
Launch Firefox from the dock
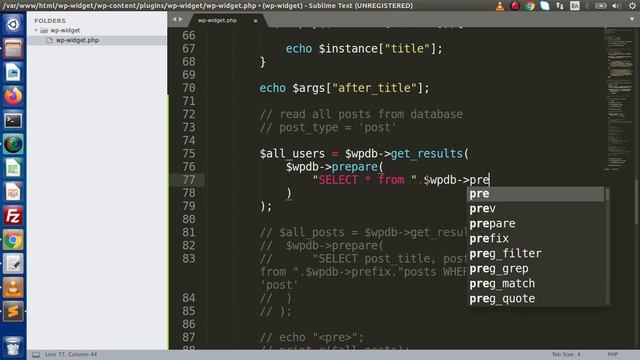(x=13, y=96)
